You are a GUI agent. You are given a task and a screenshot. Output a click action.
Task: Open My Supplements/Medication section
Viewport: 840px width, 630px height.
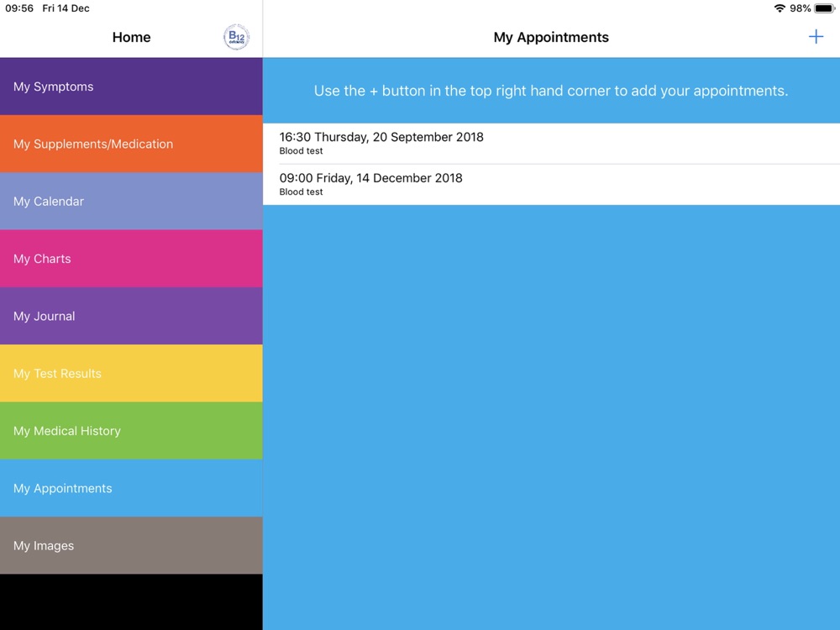[x=131, y=144]
